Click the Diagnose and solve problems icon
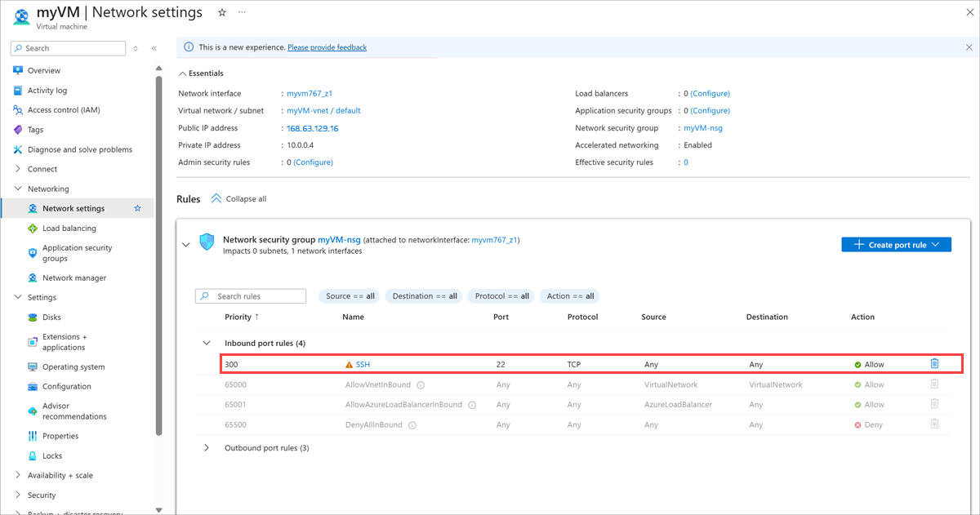Screen dimensions: 980x515 click(x=18, y=149)
